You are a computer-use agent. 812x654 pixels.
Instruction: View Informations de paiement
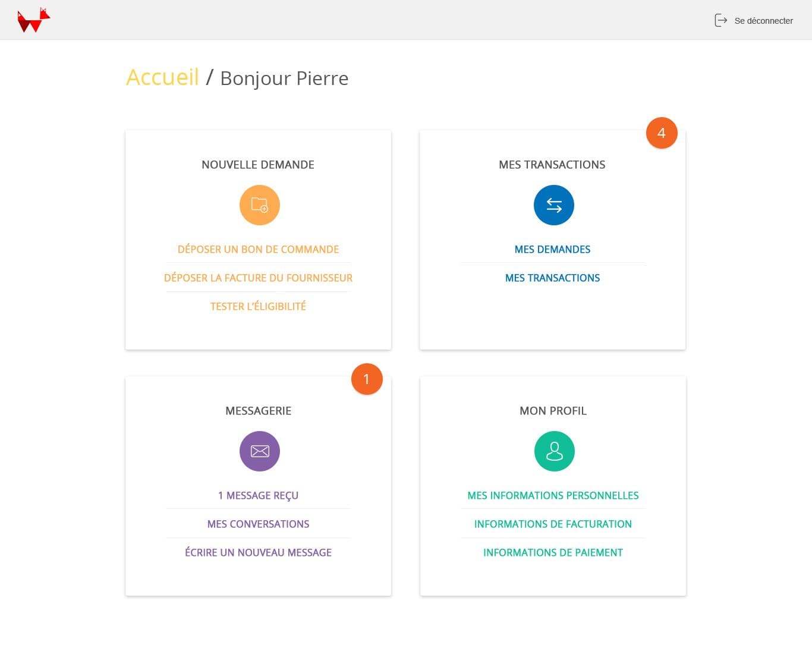(x=553, y=553)
